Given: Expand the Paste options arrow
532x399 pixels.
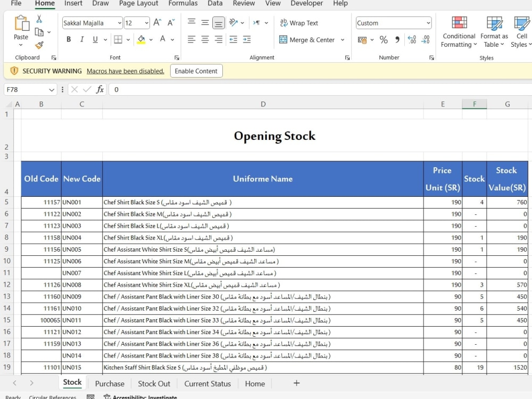Looking at the screenshot, I should pyautogui.click(x=21, y=45).
